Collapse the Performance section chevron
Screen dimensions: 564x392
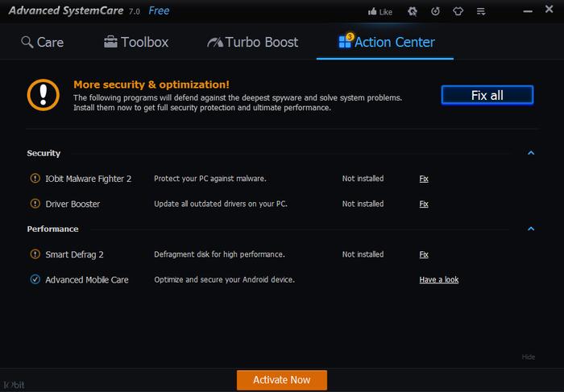point(531,229)
